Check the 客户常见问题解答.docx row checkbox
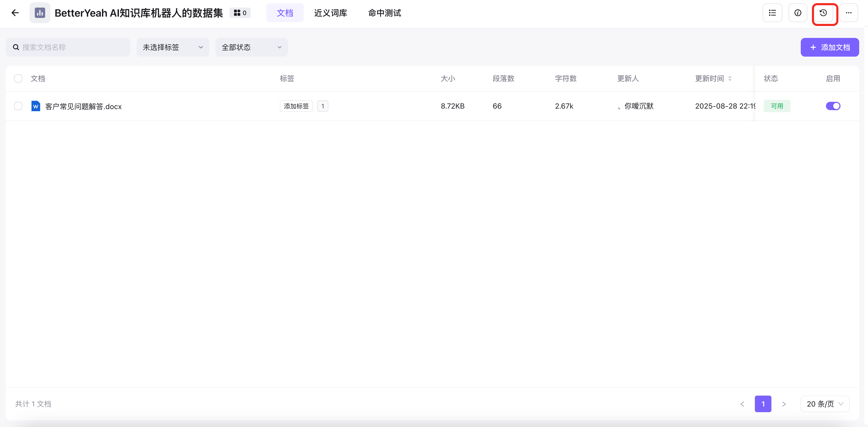Viewport: 868px width, 427px height. pyautogui.click(x=18, y=106)
